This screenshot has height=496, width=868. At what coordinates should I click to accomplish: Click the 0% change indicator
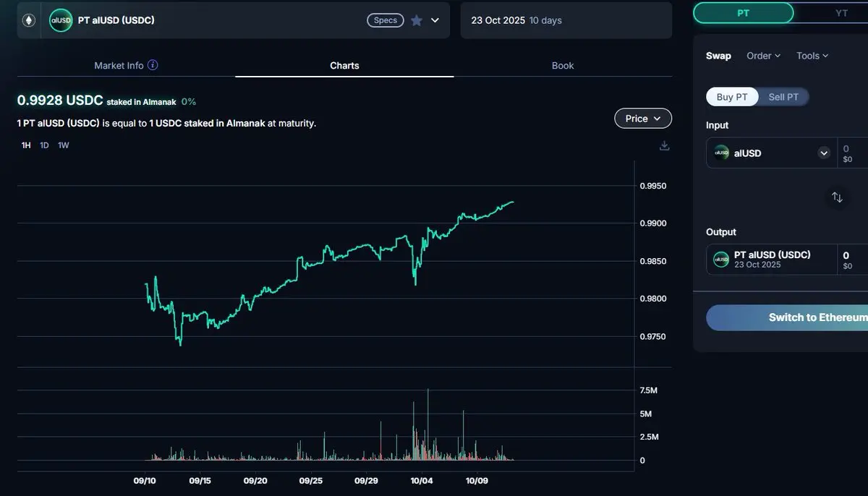pos(189,102)
